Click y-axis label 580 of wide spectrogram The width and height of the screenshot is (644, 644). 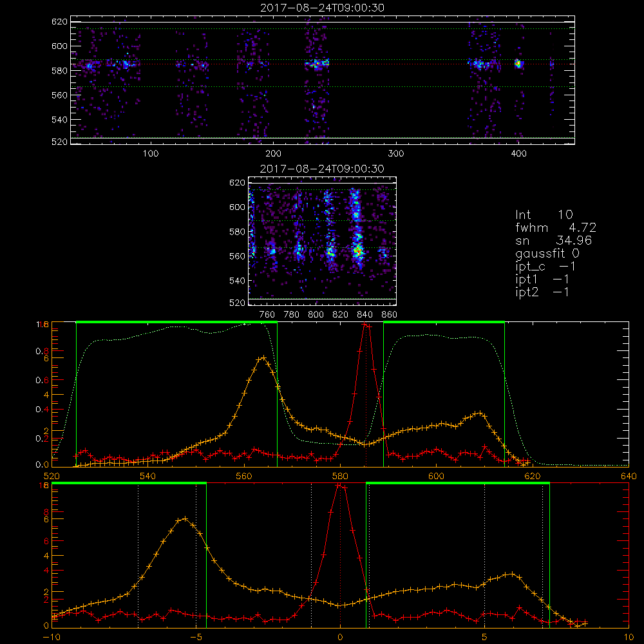(59, 70)
